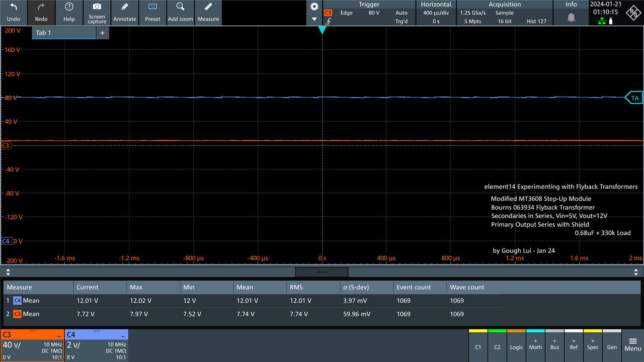Image resolution: width=644 pixels, height=362 pixels.
Task: Open the C4 channel settings box
Action: pyautogui.click(x=96, y=345)
